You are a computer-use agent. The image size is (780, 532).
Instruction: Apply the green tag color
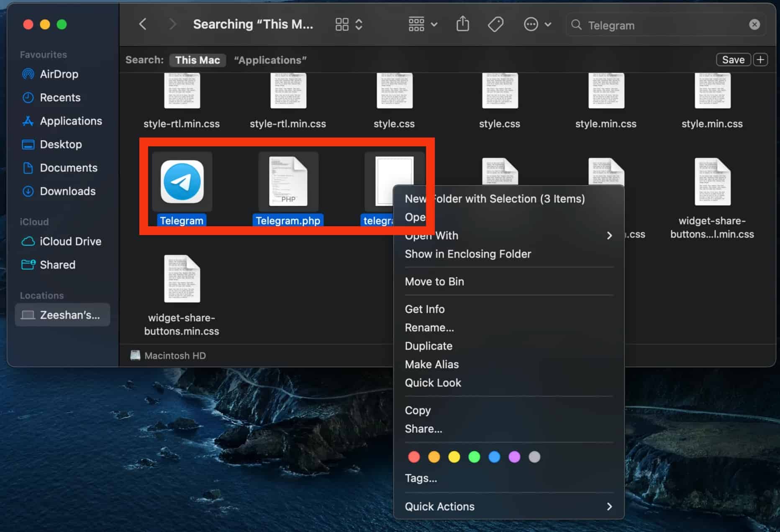click(x=474, y=457)
